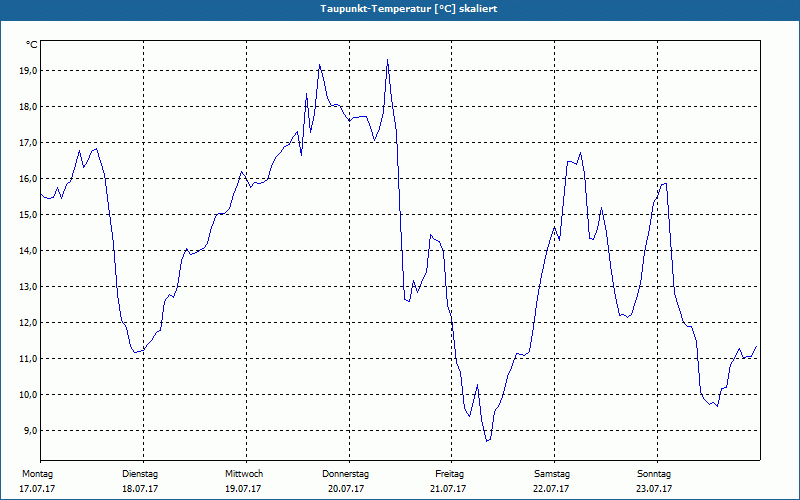Click the '15,0' y-axis label
This screenshot has width=800, height=500.
[x=29, y=215]
